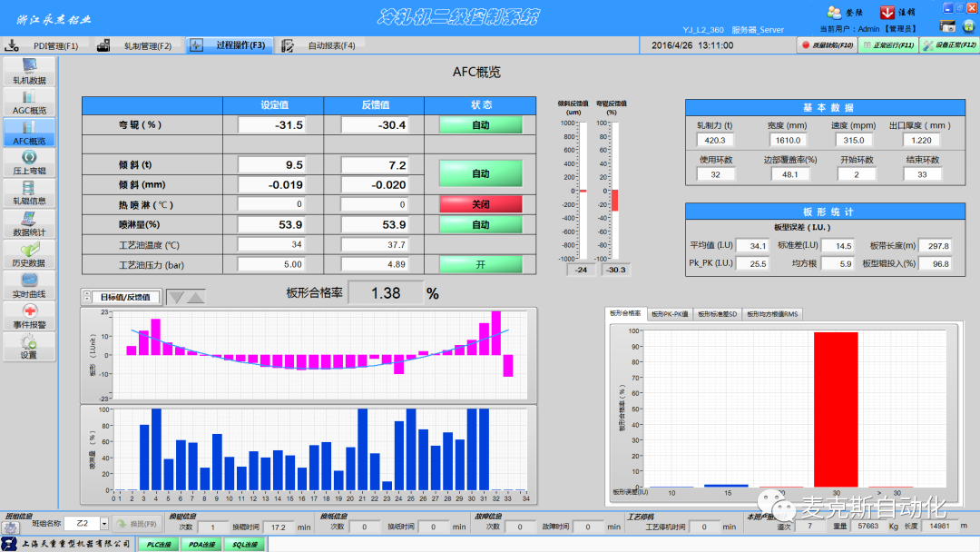This screenshot has height=552, width=980.
Task: Open the 数据统计 statistics icon
Action: [x=29, y=223]
